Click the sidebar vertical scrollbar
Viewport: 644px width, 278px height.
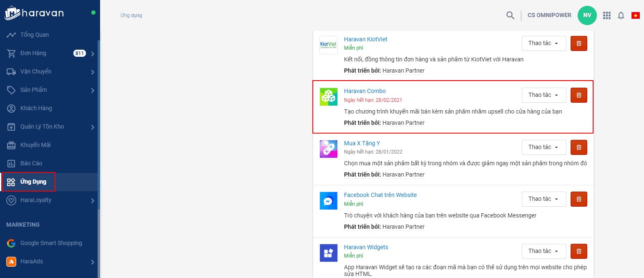pos(99,125)
